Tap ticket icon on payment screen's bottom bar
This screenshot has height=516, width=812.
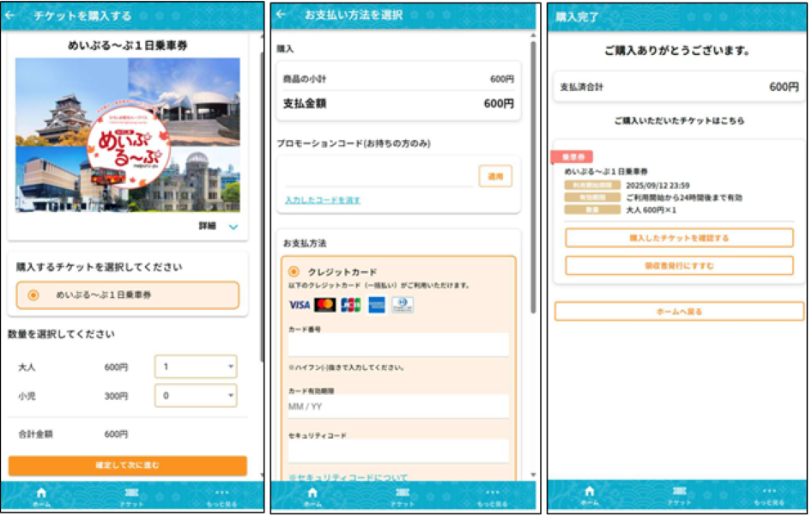[x=403, y=495]
